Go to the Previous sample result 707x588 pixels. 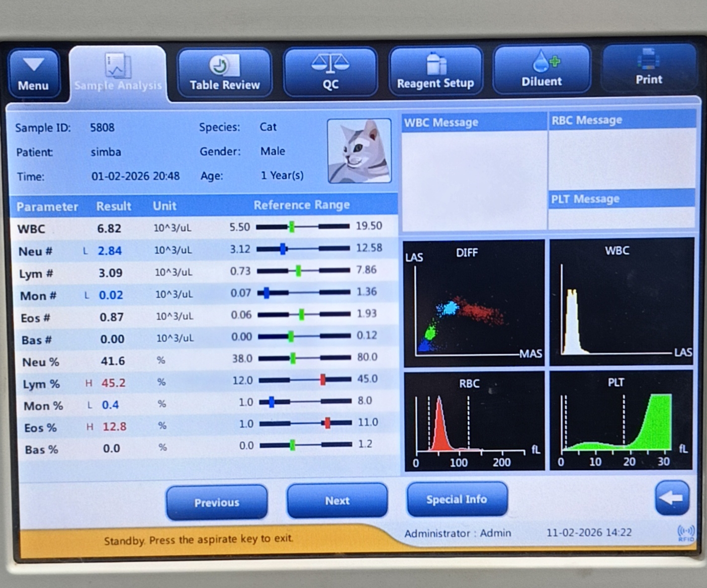pyautogui.click(x=217, y=502)
